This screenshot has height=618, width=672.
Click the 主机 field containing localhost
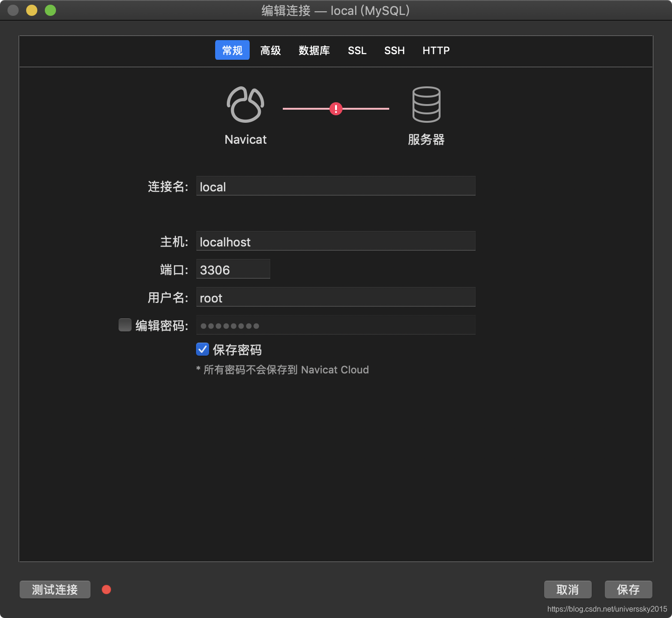pyautogui.click(x=336, y=241)
